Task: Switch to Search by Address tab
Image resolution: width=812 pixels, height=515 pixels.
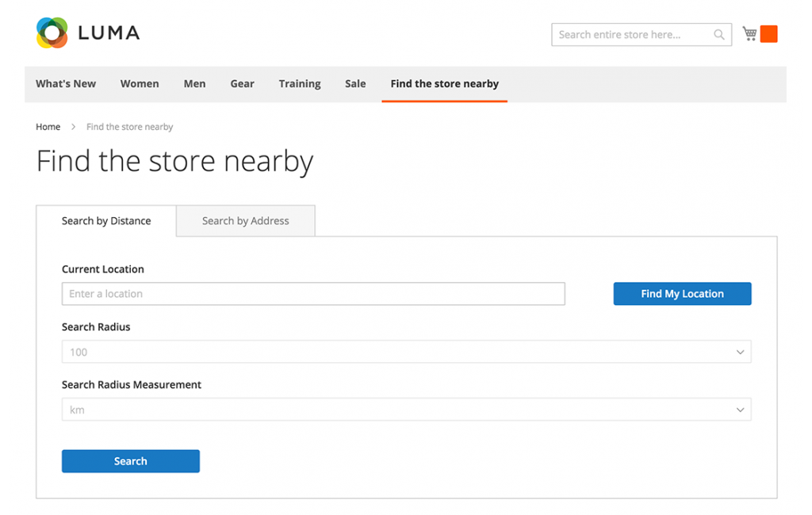Action: [246, 221]
